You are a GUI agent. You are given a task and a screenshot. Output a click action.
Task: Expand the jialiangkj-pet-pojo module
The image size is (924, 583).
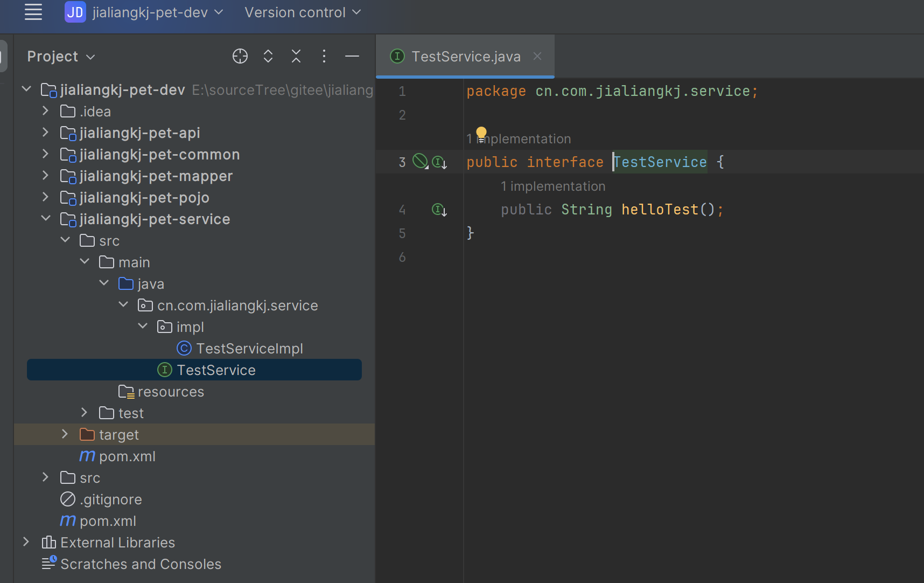46,197
